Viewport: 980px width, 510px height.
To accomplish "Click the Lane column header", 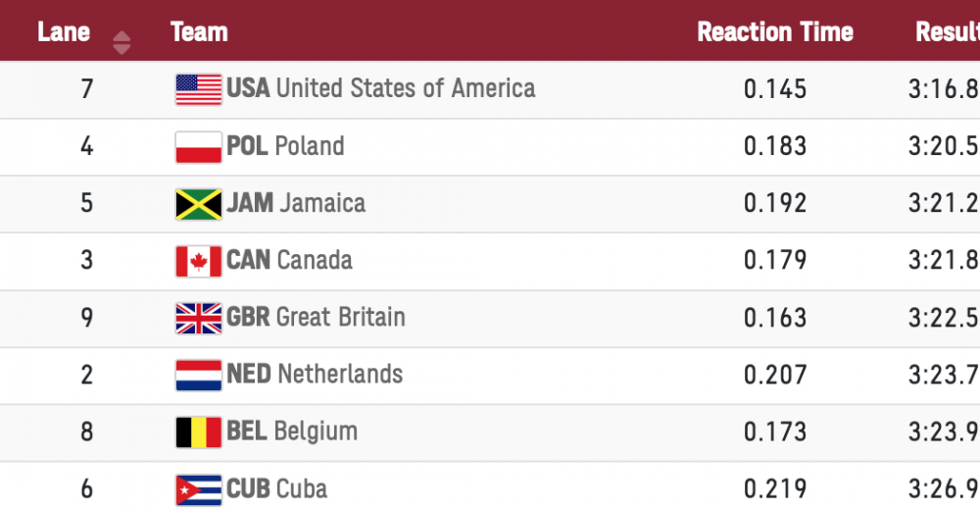I will click(64, 32).
